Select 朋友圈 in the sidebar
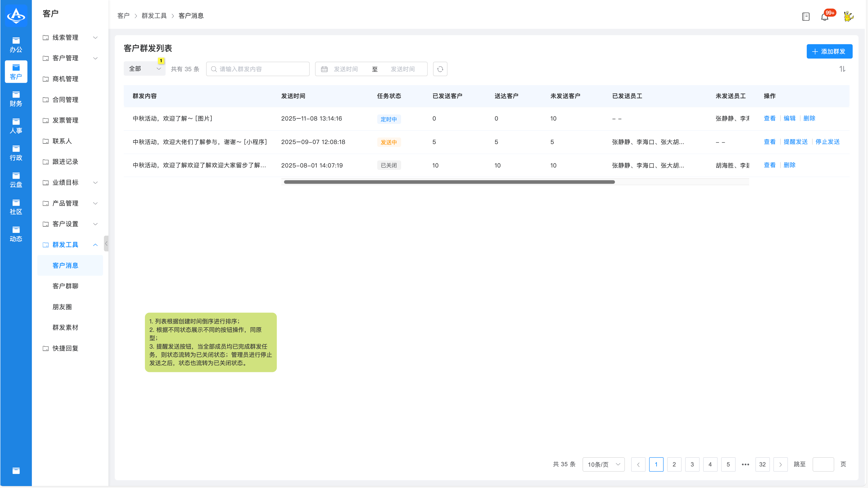Screen dimensions: 868x488 [62, 307]
